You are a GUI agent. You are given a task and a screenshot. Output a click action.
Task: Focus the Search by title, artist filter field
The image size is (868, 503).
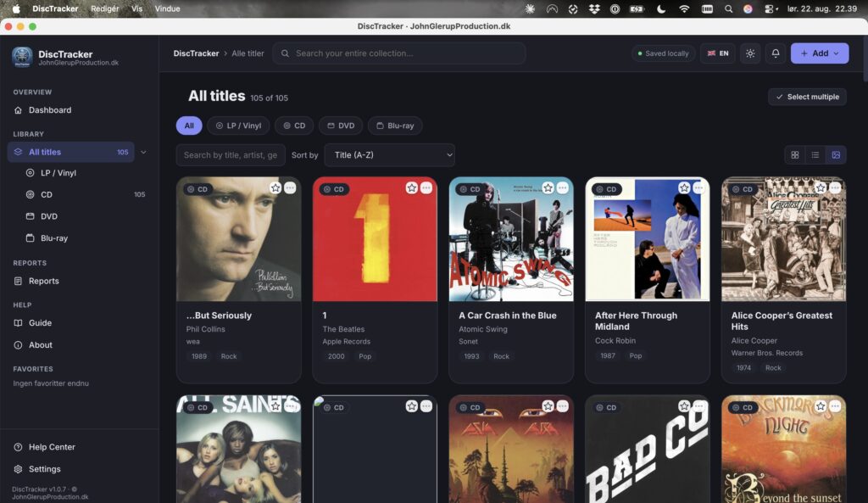231,155
